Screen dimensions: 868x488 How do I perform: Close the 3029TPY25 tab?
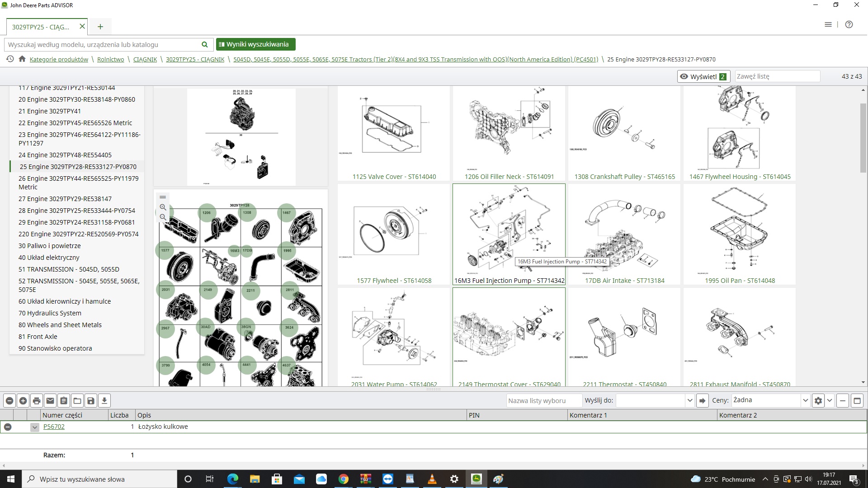82,26
